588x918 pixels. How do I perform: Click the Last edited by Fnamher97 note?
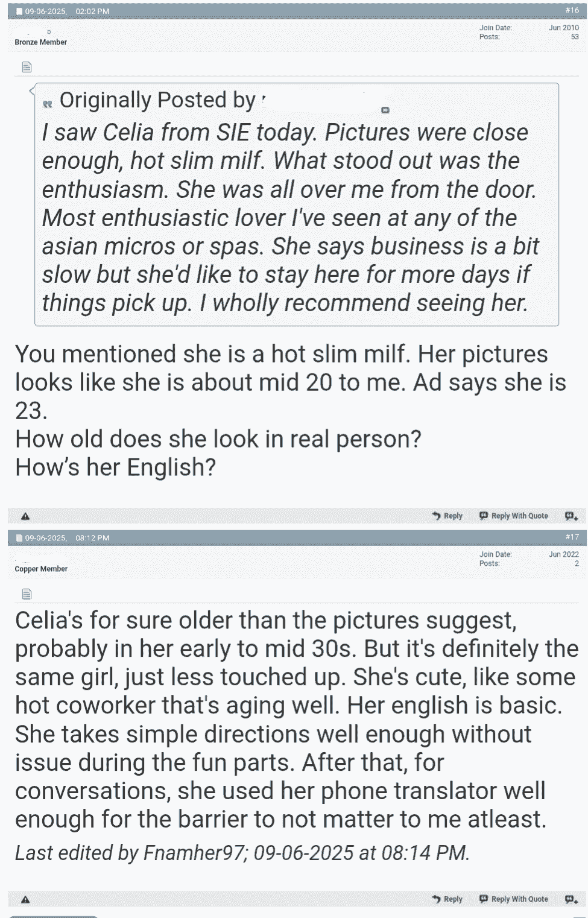tap(242, 853)
